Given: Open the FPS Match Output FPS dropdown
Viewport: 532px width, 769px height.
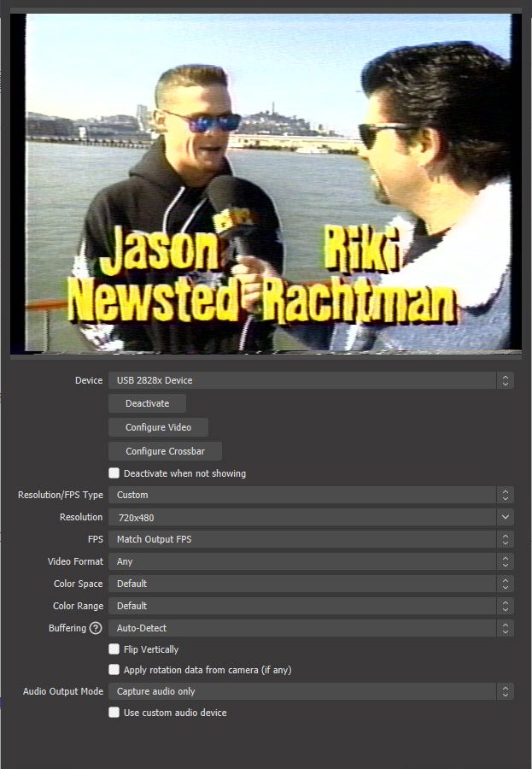Looking at the screenshot, I should pyautogui.click(x=303, y=539).
